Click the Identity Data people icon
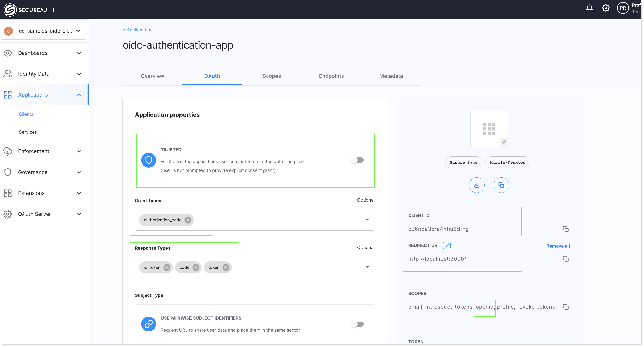This screenshot has height=347, width=644. (8, 74)
